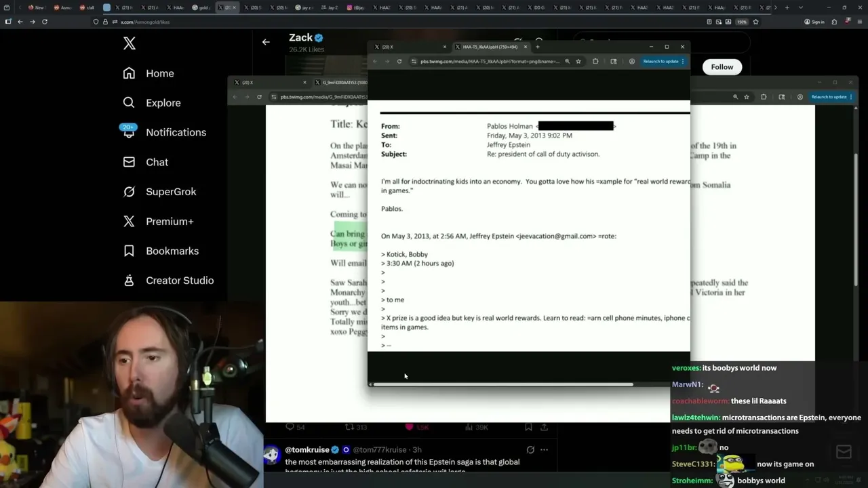868x488 pixels.
Task: Click the Chat envelope icon
Action: pyautogui.click(x=129, y=162)
